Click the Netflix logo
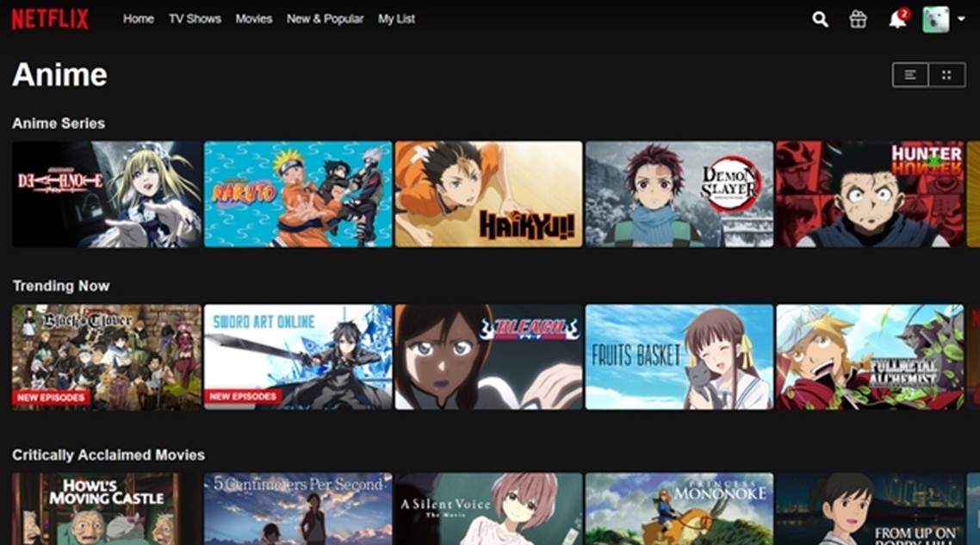980x545 pixels. pyautogui.click(x=50, y=19)
